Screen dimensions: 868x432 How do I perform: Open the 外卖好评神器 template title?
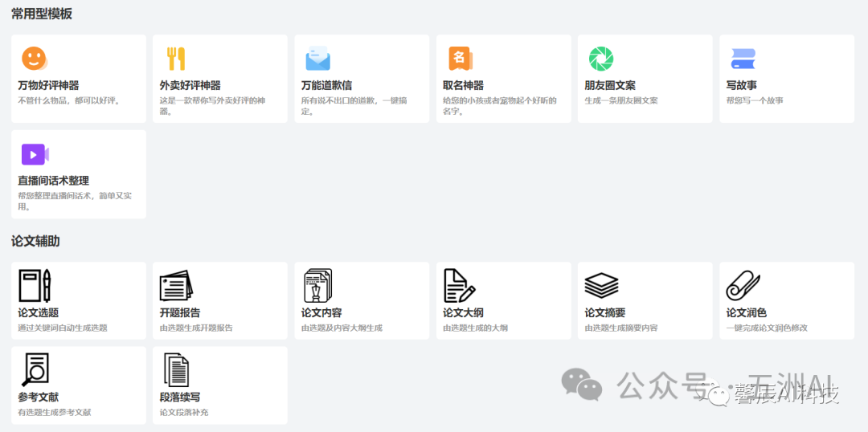[x=190, y=85]
